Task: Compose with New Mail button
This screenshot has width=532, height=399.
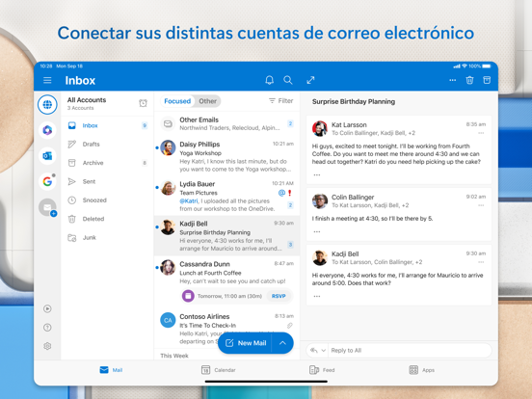Action: click(x=246, y=343)
